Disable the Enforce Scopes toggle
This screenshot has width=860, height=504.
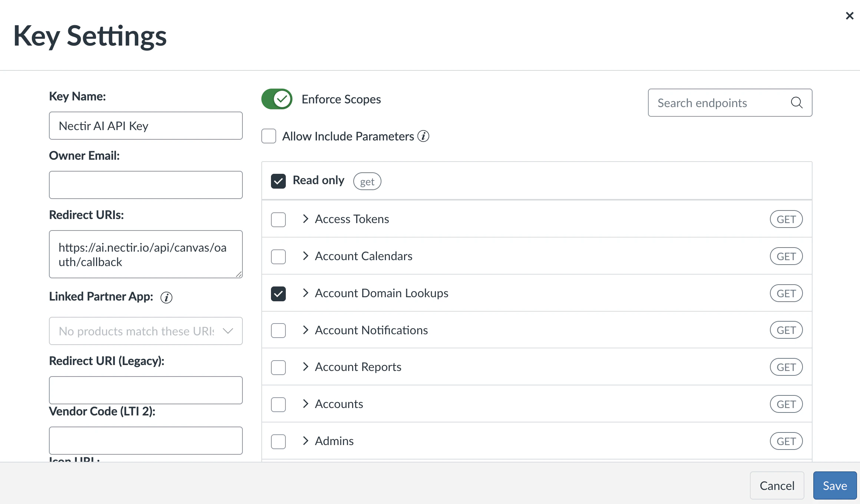tap(276, 99)
